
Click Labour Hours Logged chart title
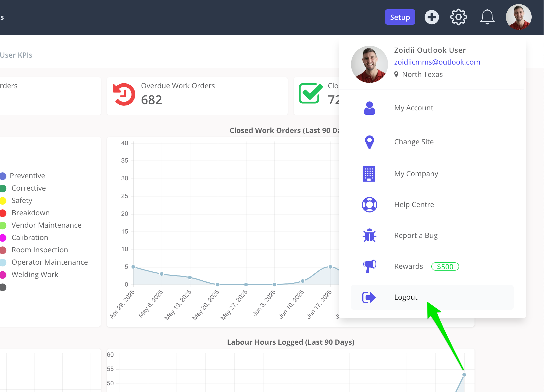[291, 342]
